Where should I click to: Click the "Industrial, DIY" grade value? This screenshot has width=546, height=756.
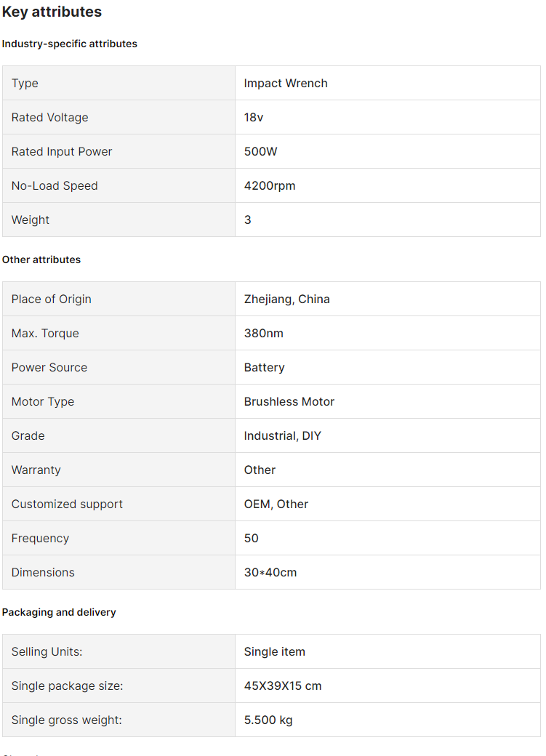click(283, 435)
